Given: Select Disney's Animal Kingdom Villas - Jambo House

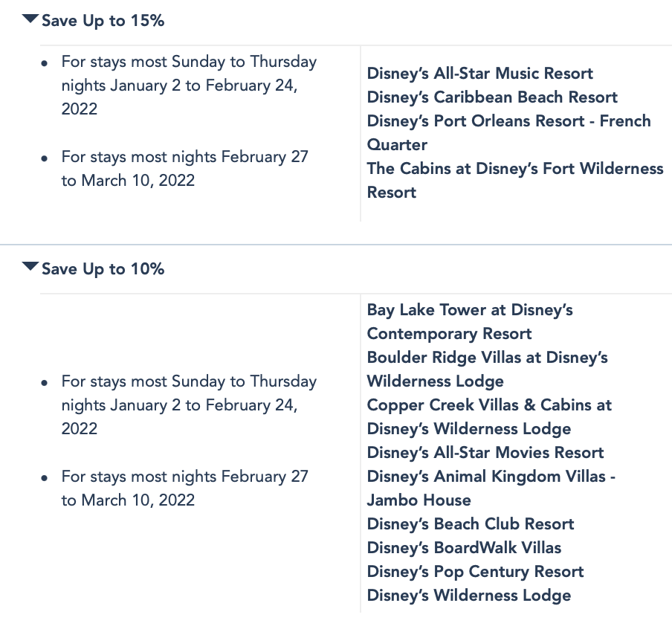Looking at the screenshot, I should click(x=491, y=477).
